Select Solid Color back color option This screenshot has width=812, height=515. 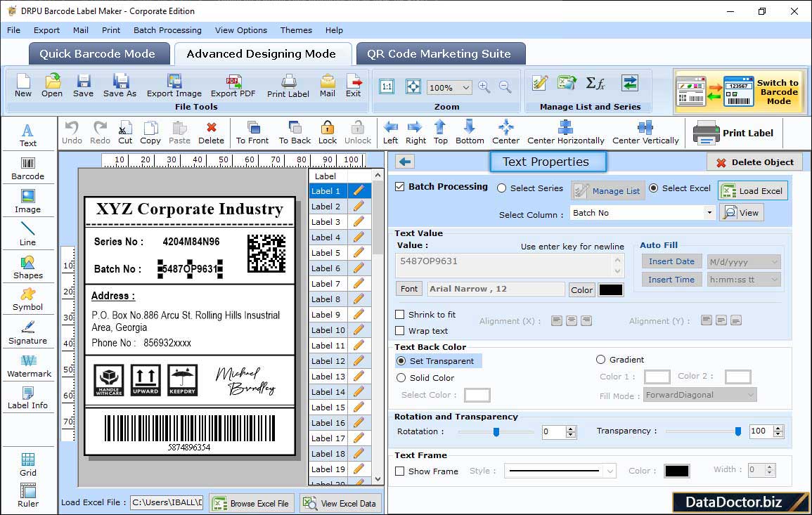click(401, 379)
